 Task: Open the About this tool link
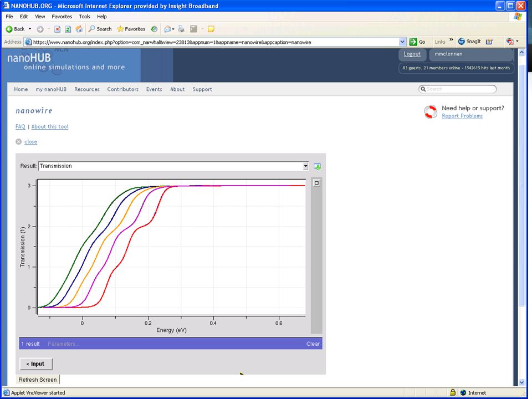tap(50, 126)
